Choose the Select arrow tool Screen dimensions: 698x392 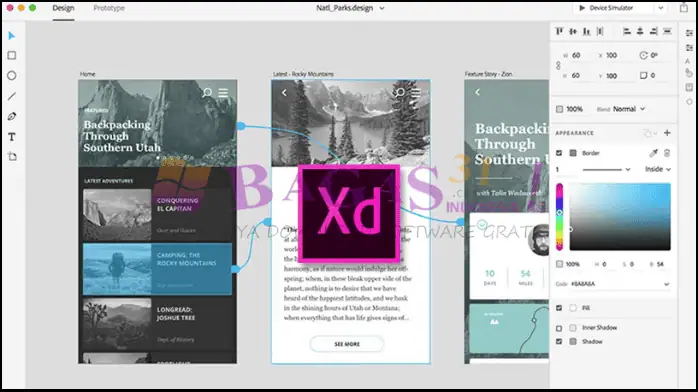[12, 36]
